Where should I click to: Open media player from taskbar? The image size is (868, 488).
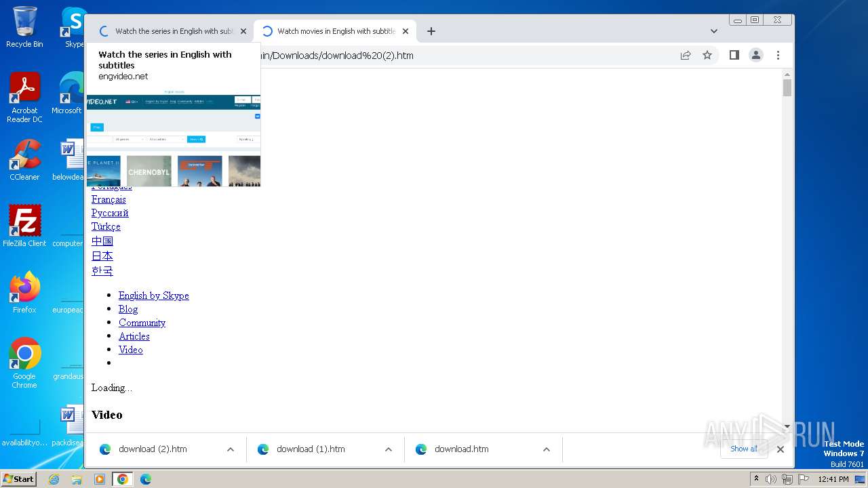coord(100,479)
